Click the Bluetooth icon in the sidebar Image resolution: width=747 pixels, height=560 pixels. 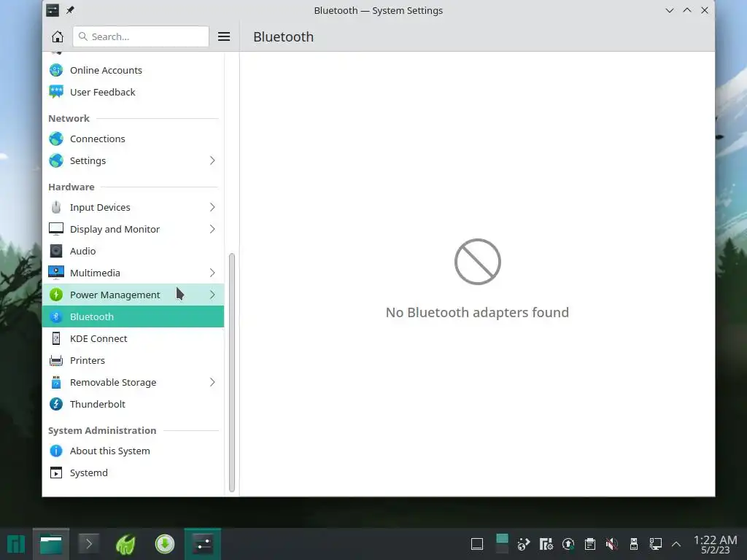coord(55,316)
